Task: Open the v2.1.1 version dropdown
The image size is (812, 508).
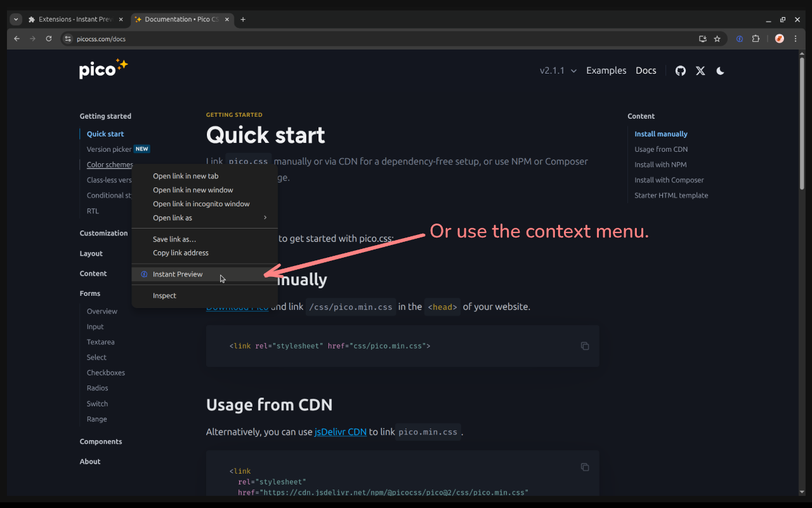Action: (x=558, y=70)
